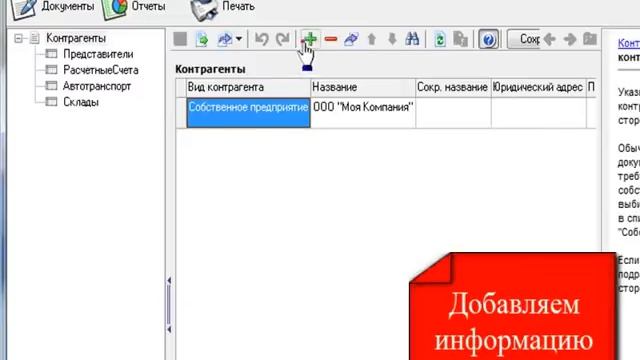This screenshot has height=360, width=640.
Task: Click the row selector of the first row
Action: click(x=181, y=113)
